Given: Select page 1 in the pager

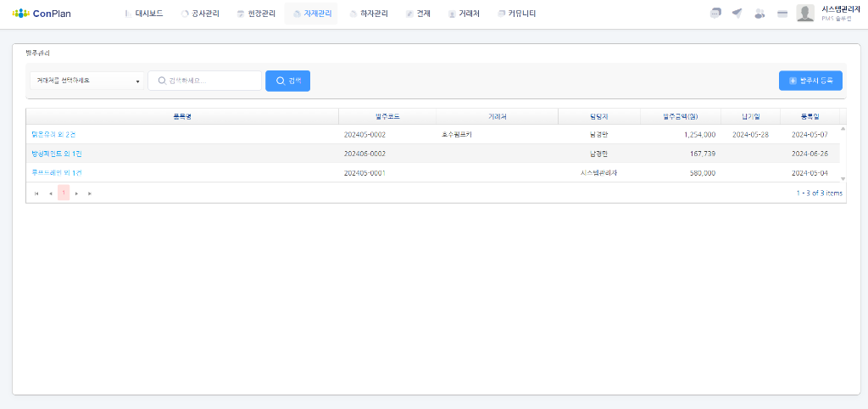Looking at the screenshot, I should pos(64,193).
